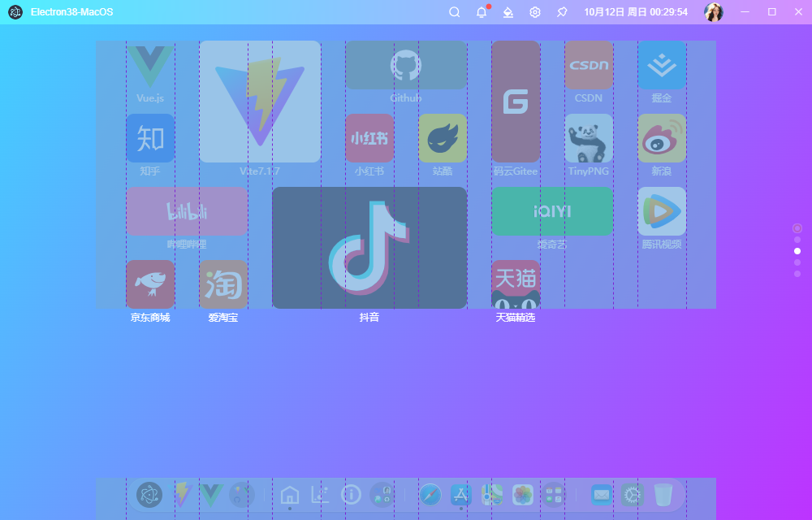Open Photos from the dock
The width and height of the screenshot is (812, 520).
[x=523, y=495]
